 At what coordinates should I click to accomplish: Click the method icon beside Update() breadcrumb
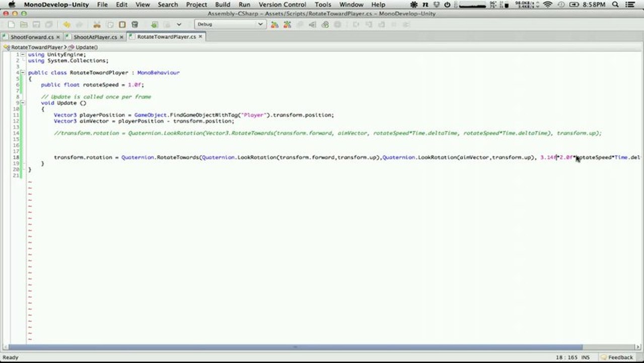71,47
